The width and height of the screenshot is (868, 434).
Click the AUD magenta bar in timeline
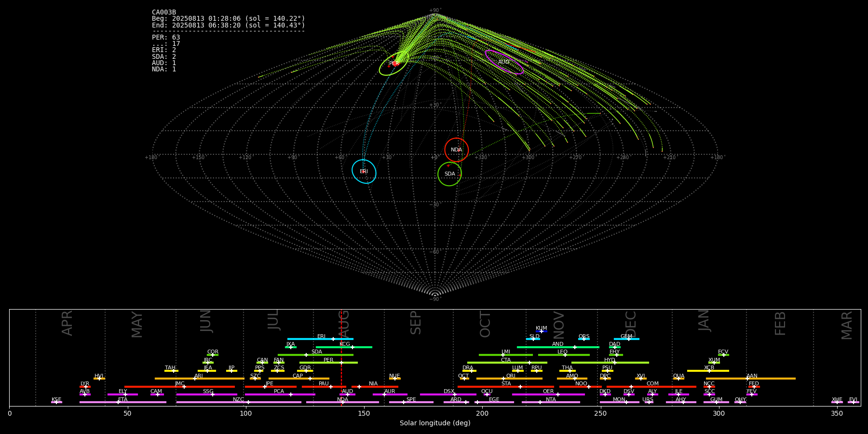pos(347,394)
